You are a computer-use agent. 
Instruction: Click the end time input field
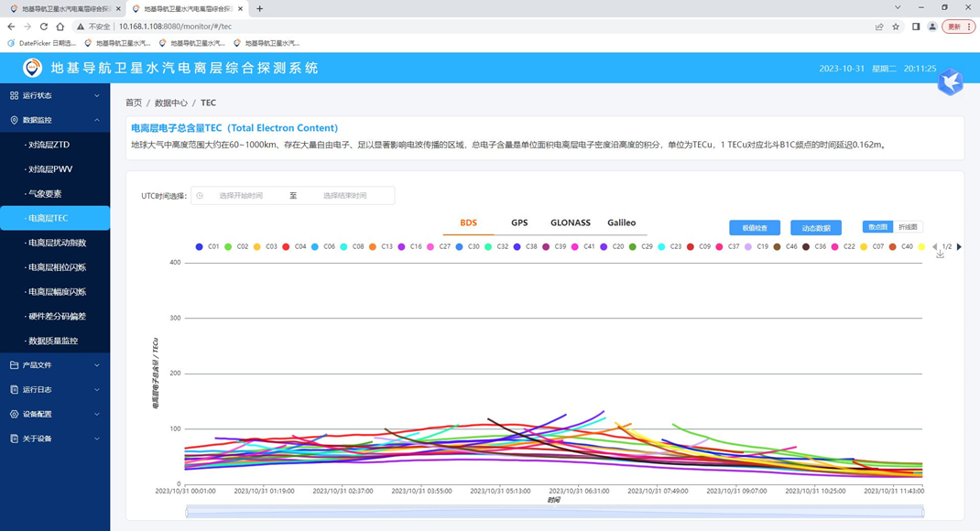(x=345, y=196)
